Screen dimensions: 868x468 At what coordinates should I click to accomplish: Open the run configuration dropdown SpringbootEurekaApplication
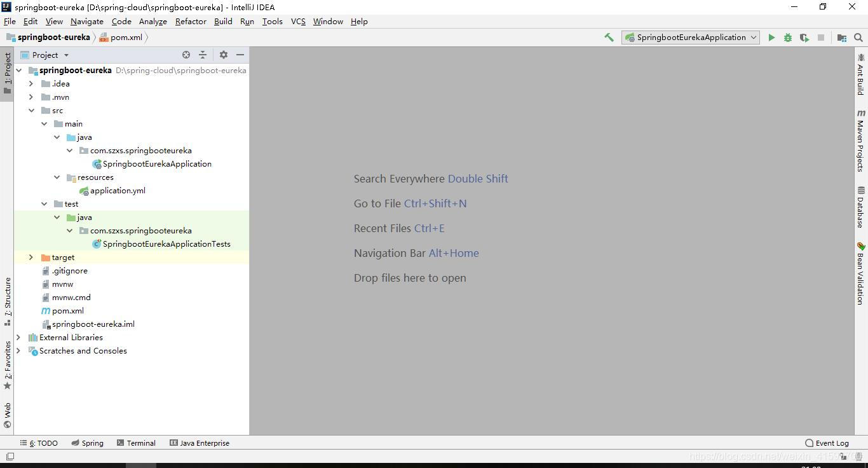point(690,38)
